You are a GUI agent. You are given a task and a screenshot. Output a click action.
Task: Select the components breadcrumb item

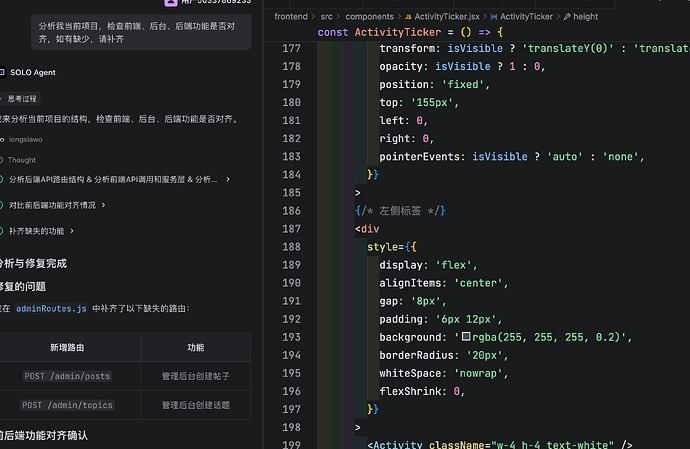click(x=369, y=17)
